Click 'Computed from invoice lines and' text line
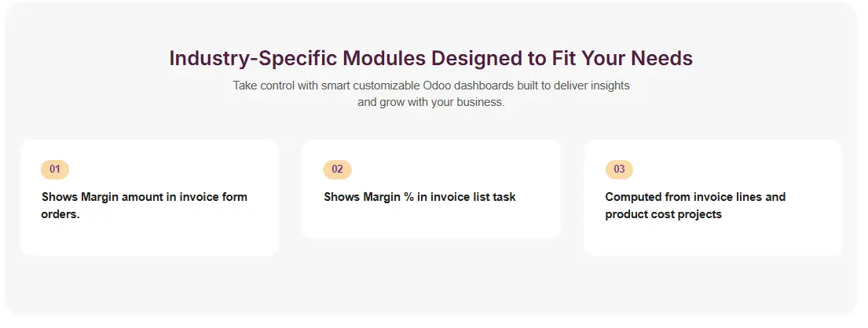This screenshot has height=328, width=868. tap(695, 197)
